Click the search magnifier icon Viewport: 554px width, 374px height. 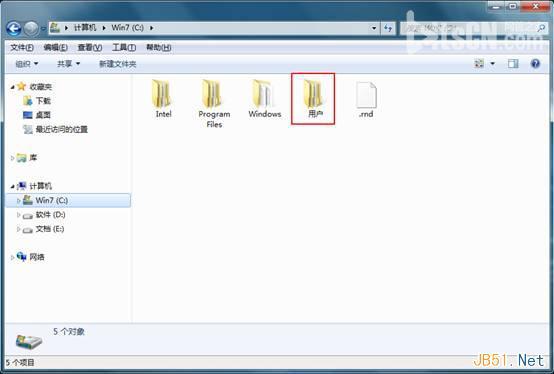pos(541,28)
